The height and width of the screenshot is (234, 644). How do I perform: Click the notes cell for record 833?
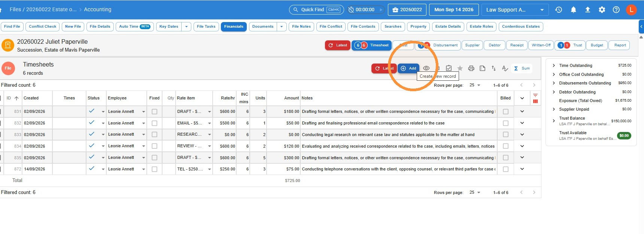(x=399, y=135)
